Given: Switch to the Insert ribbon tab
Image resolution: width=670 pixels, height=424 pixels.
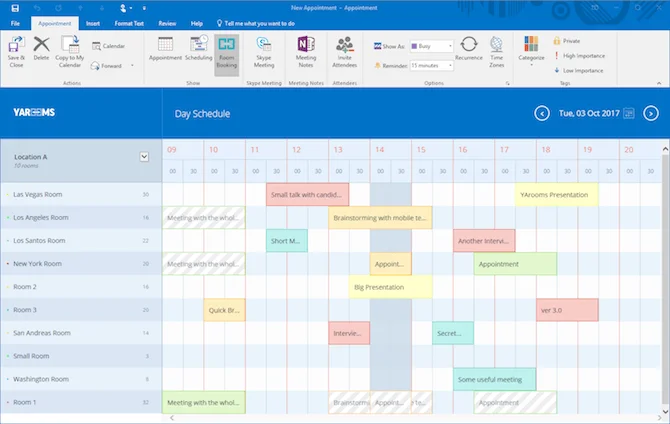Looking at the screenshot, I should pos(92,22).
